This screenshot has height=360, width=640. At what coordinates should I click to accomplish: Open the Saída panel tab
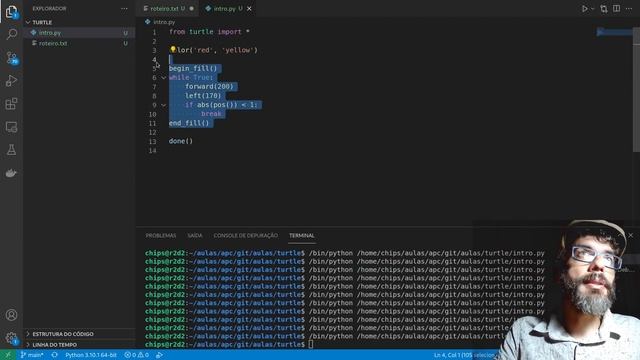(195, 236)
